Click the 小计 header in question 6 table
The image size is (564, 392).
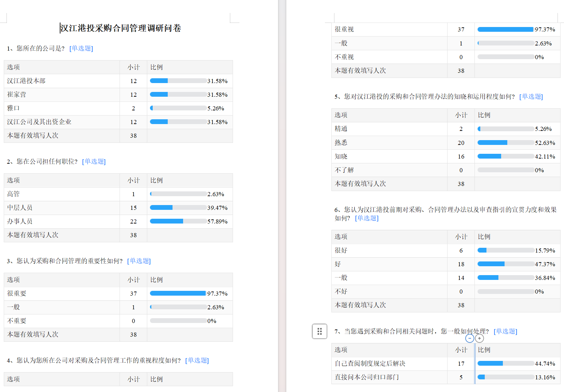click(461, 236)
